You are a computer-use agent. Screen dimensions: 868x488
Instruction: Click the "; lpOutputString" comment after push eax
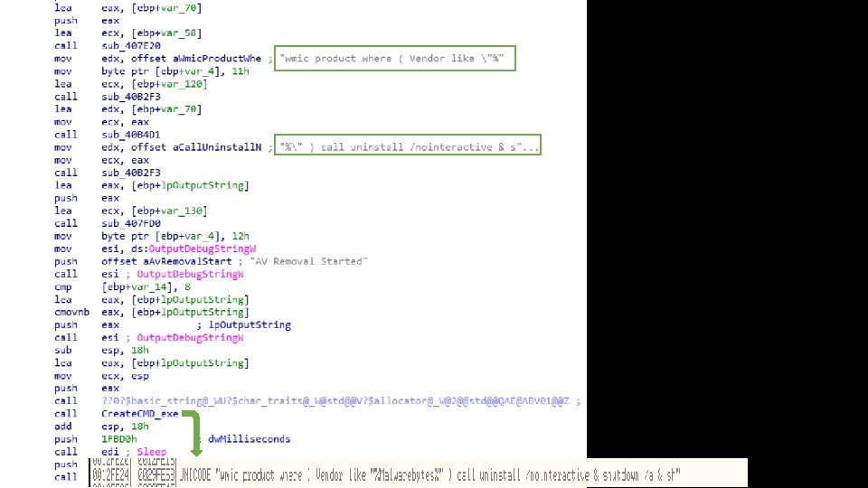coord(243,325)
